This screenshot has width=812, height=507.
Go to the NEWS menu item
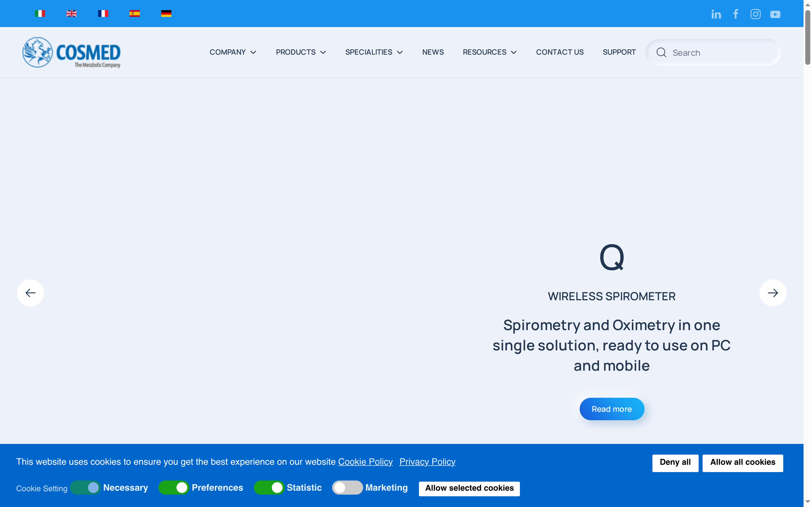point(433,52)
